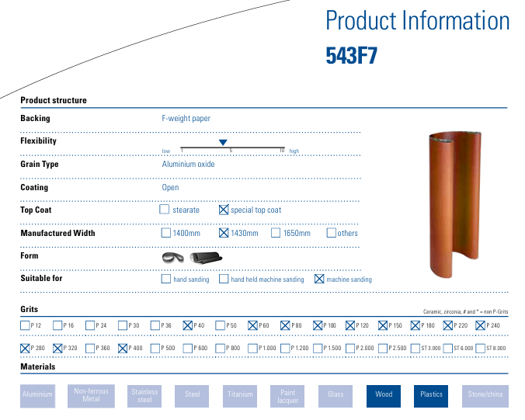Uncheck the P 240 grit box
525x420 pixels.
480,325
